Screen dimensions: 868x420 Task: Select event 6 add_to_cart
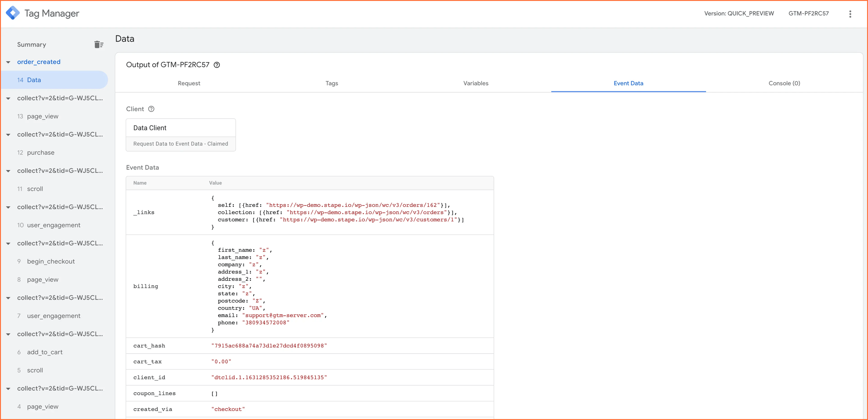[54, 352]
